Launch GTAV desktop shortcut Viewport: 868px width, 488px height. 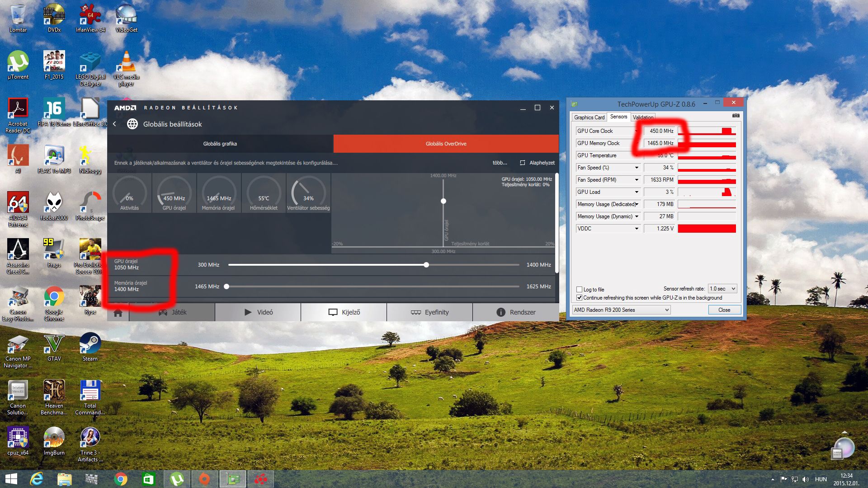[x=54, y=348]
